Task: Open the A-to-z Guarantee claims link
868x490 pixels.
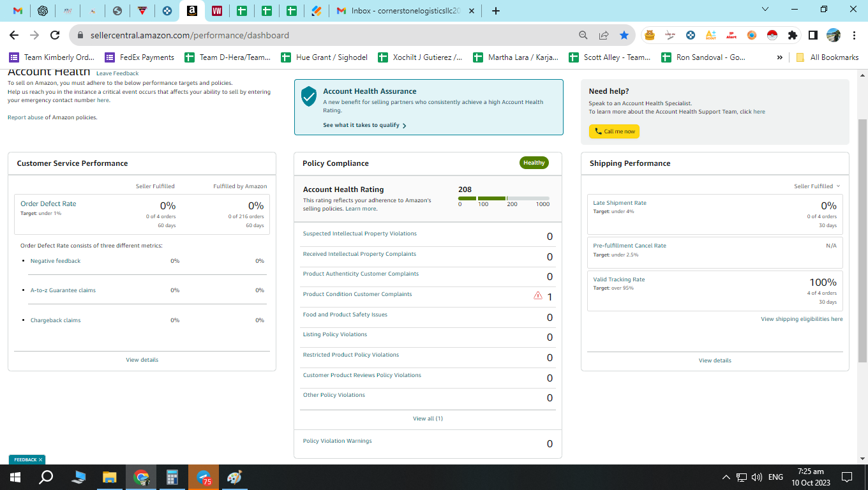Action: tap(63, 290)
